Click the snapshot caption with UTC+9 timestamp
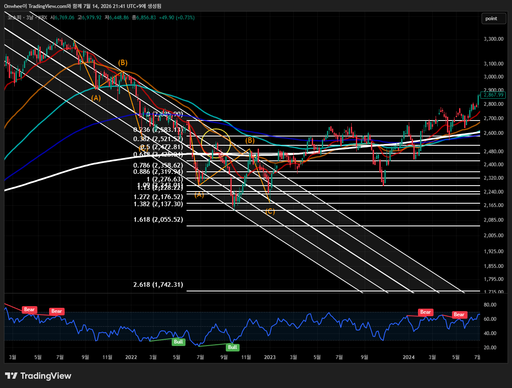 [83, 6]
